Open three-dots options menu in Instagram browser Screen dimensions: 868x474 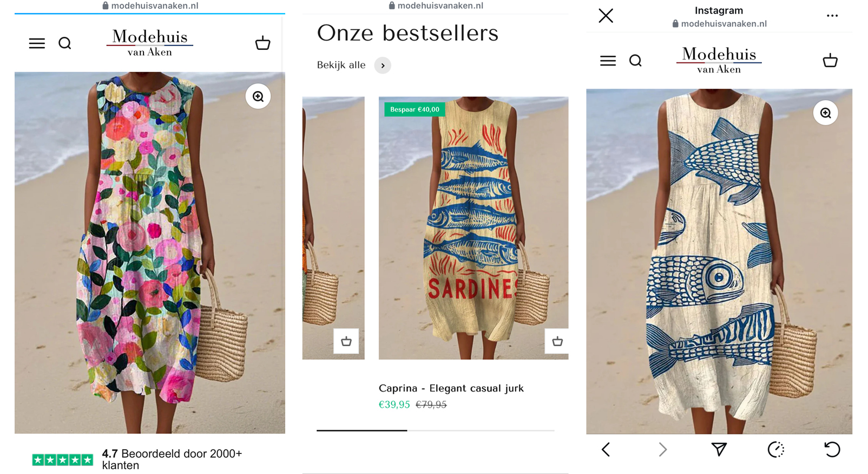click(832, 16)
